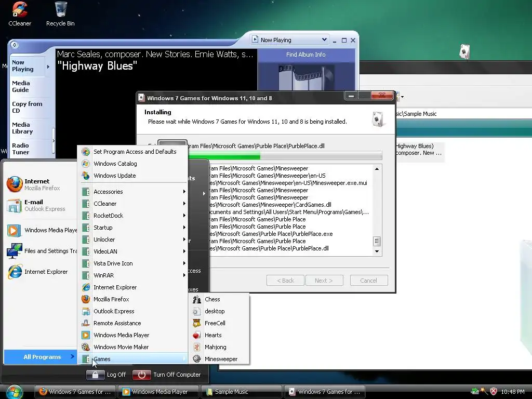This screenshot has width=532, height=399.
Task: Click the playing card icon on desktop
Action: click(x=464, y=52)
